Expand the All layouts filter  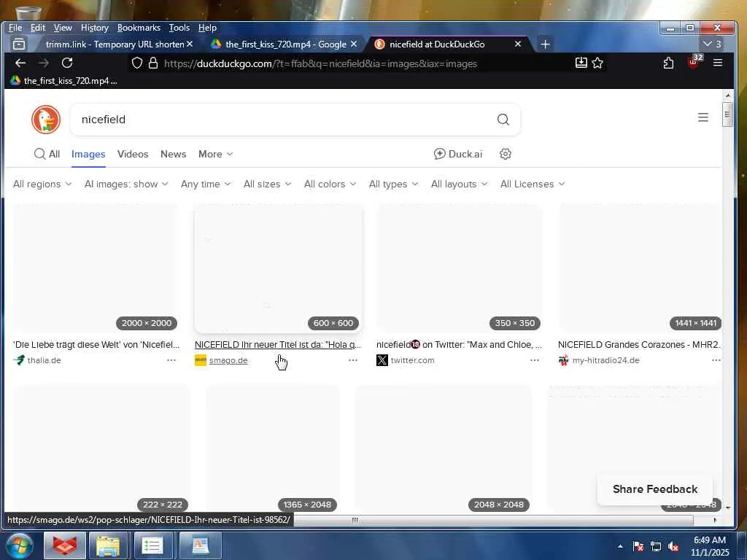[460, 184]
